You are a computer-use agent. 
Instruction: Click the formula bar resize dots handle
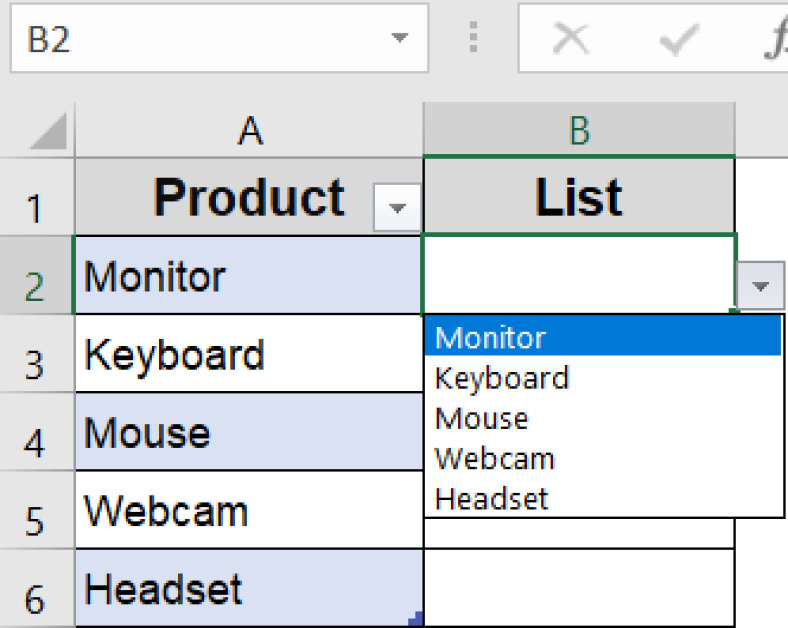[x=475, y=40]
